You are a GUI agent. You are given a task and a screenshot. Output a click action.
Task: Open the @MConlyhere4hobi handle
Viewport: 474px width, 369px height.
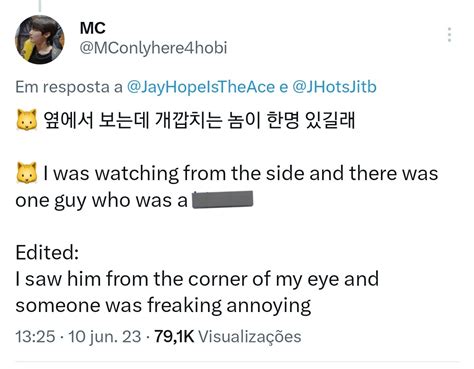click(x=153, y=48)
